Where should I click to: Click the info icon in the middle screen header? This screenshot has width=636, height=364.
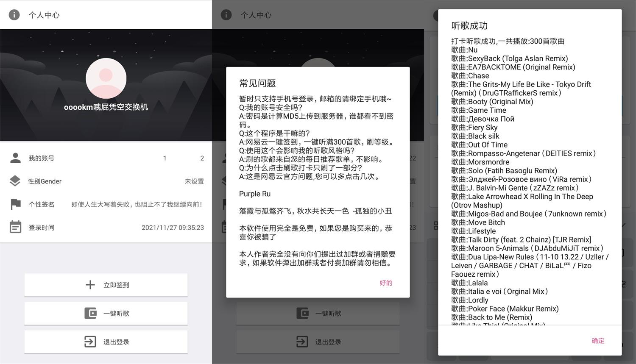(x=226, y=15)
